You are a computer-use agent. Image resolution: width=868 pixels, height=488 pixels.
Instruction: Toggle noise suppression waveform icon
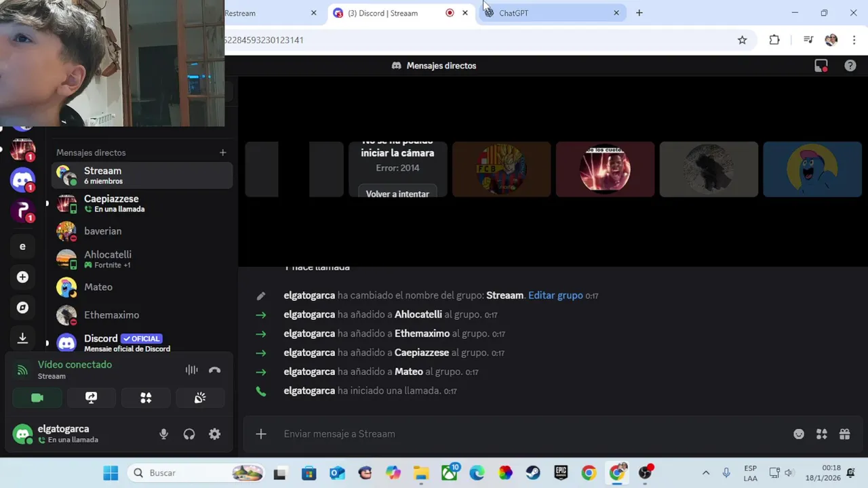point(192,370)
